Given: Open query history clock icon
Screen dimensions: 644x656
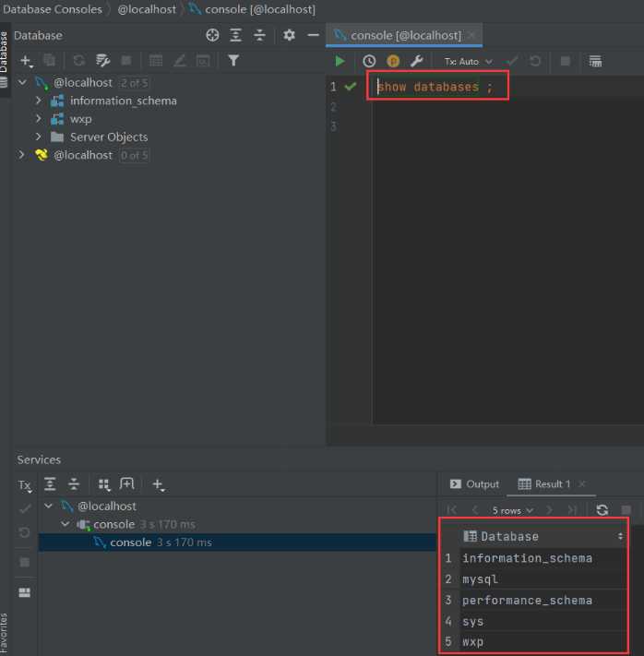Looking at the screenshot, I should tap(369, 62).
